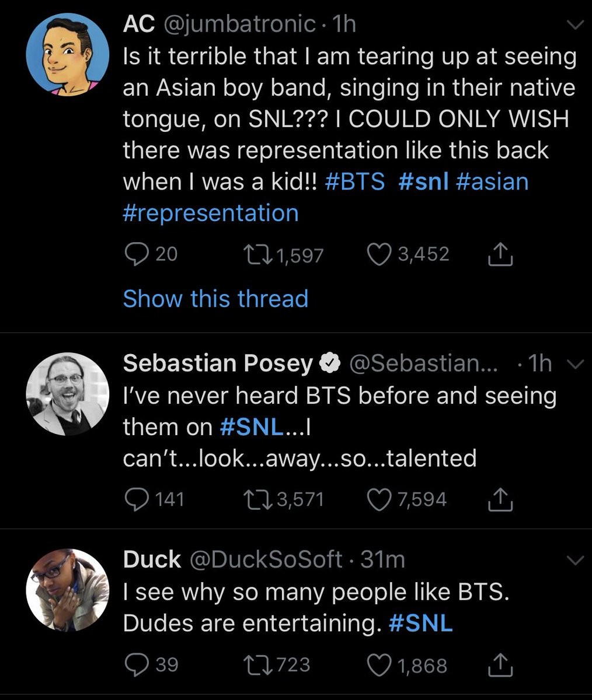Viewport: 592px width, 700px height.
Task: Open Duck's profile avatar
Action: coord(68,590)
